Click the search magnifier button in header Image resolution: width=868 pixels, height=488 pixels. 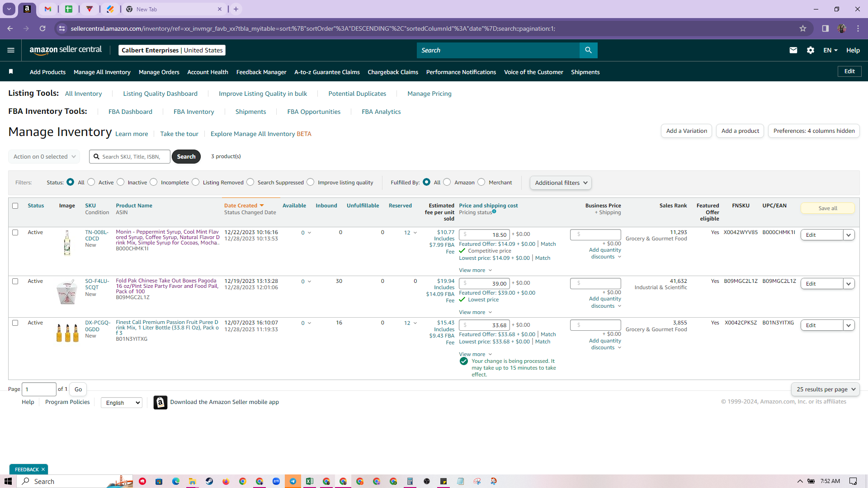coord(588,50)
